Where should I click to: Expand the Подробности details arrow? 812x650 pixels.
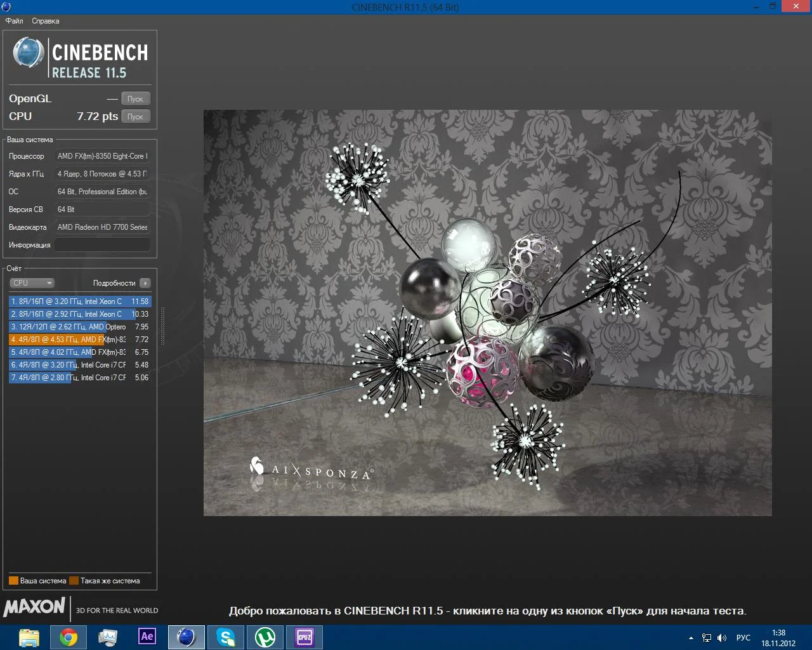(x=145, y=283)
